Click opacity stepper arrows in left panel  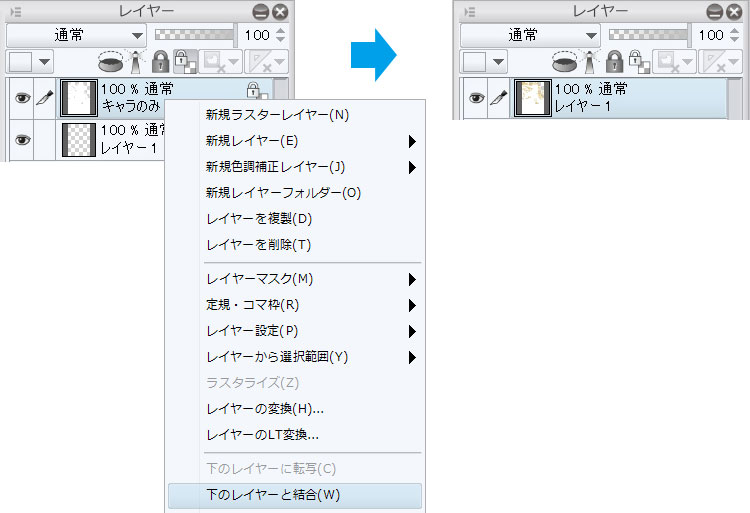280,35
